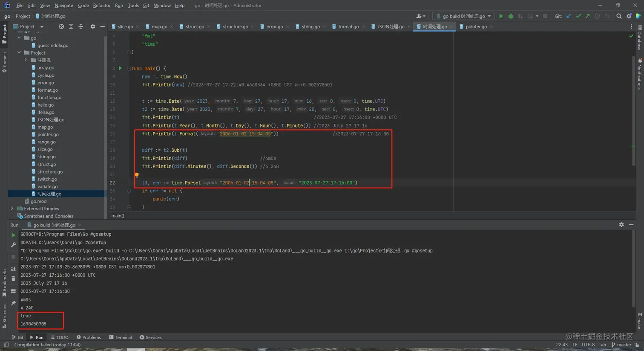644x351 pixels.
Task: Switch to pointer.go tab
Action: 476,26
